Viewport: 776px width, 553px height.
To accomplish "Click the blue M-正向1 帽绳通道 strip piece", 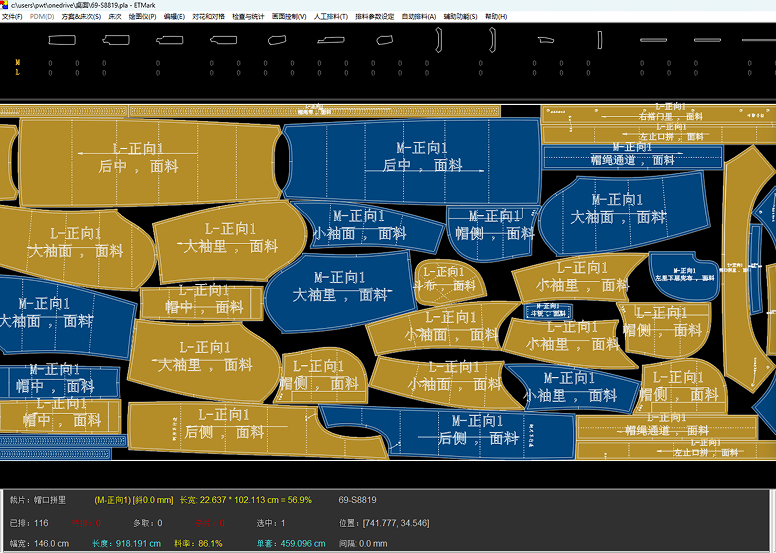I will [632, 157].
